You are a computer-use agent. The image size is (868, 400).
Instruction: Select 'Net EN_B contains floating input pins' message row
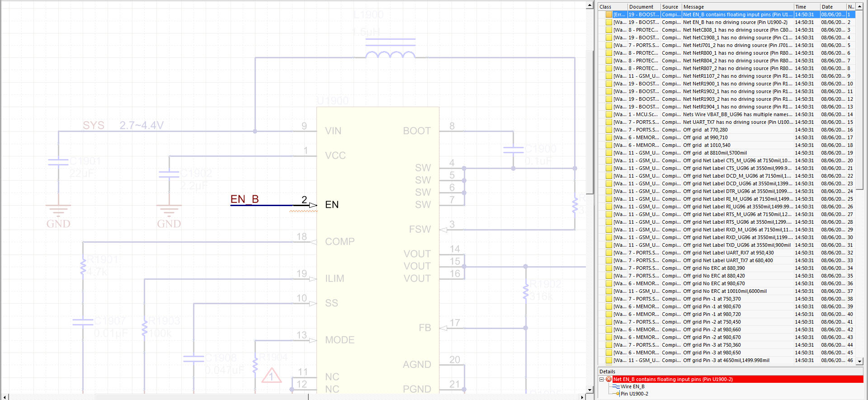coord(727,14)
